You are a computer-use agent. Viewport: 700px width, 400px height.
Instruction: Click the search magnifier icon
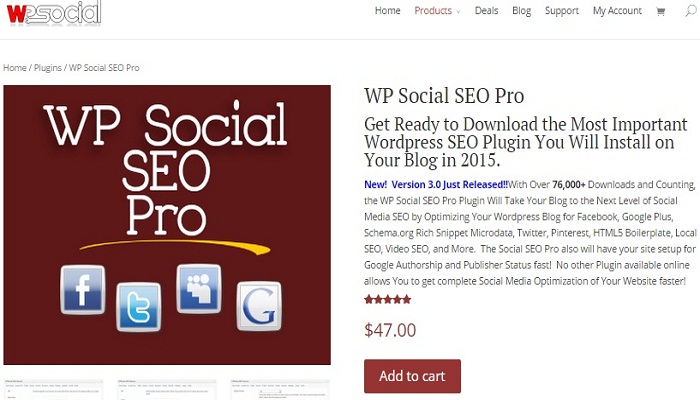pos(691,11)
